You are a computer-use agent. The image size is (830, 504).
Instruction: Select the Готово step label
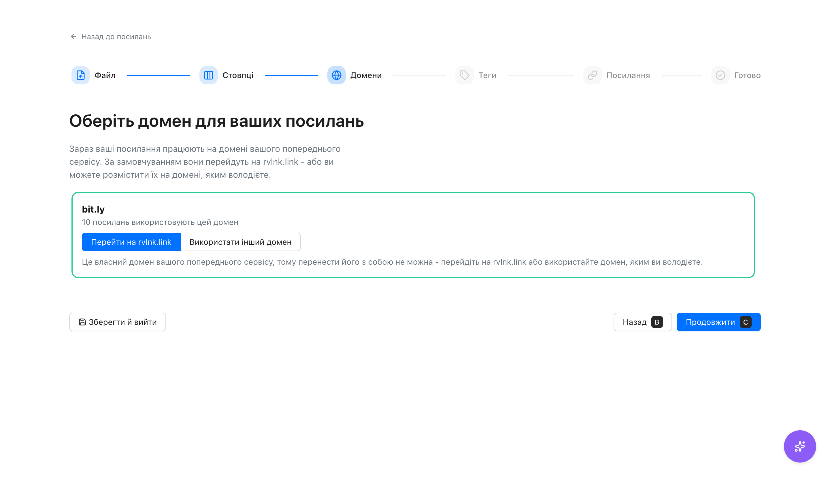click(748, 75)
